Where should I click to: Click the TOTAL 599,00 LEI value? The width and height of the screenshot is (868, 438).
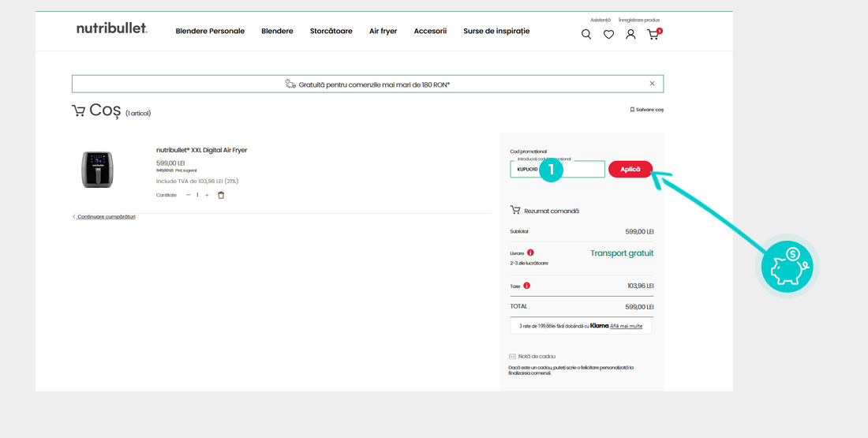[x=639, y=307]
